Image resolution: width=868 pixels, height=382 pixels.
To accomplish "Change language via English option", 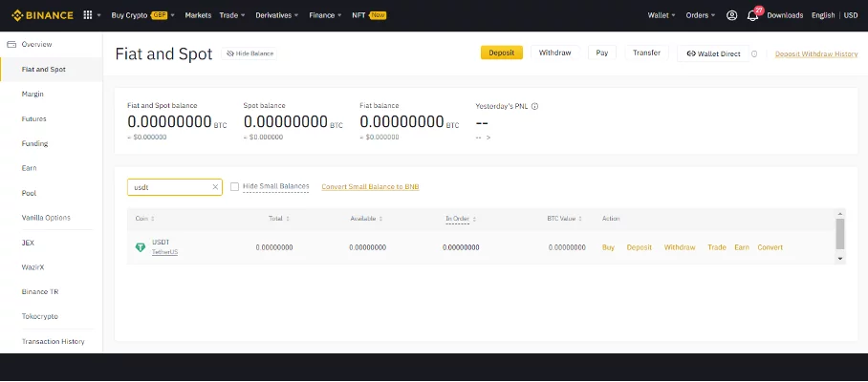I will point(823,15).
